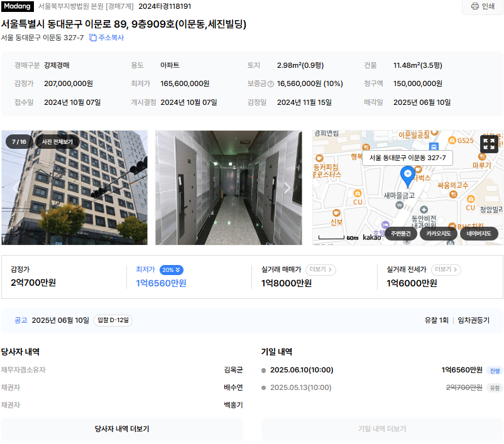Click the Madang logo

click(18, 6)
